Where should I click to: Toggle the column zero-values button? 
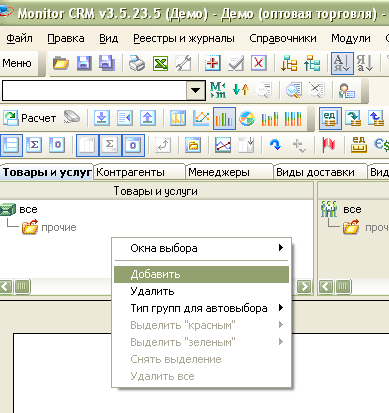point(133,145)
